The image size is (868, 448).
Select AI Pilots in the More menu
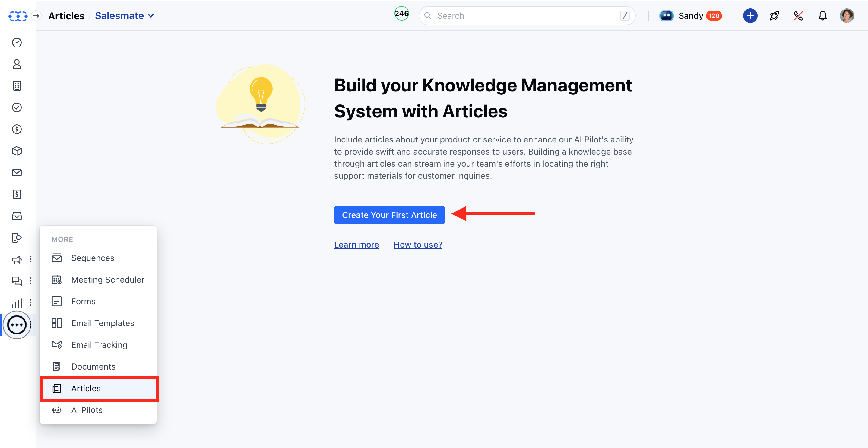point(98,410)
